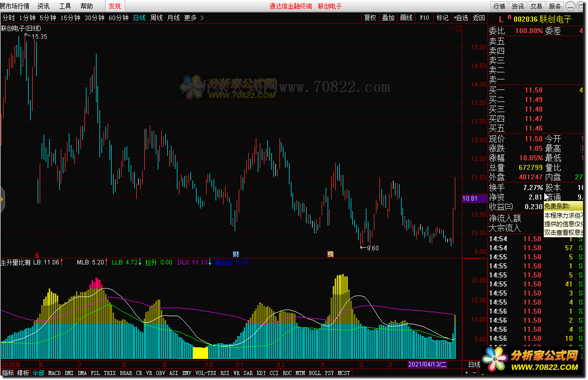Select the MACD indicator
The height and width of the screenshot is (380, 588).
(x=54, y=373)
